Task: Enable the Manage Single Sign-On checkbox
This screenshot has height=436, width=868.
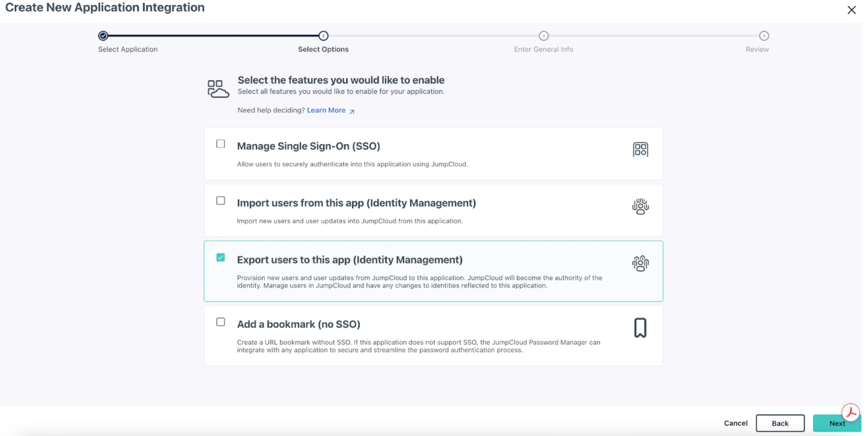Action: (221, 144)
